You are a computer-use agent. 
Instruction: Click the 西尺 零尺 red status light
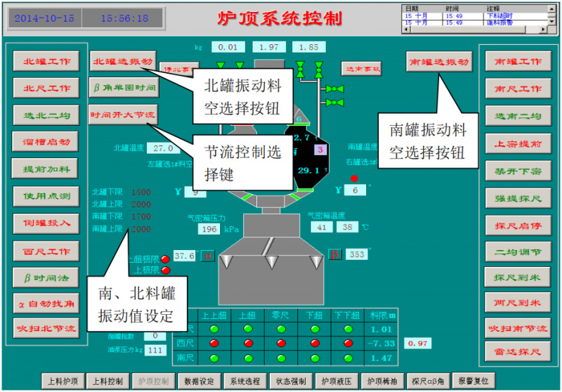click(282, 343)
